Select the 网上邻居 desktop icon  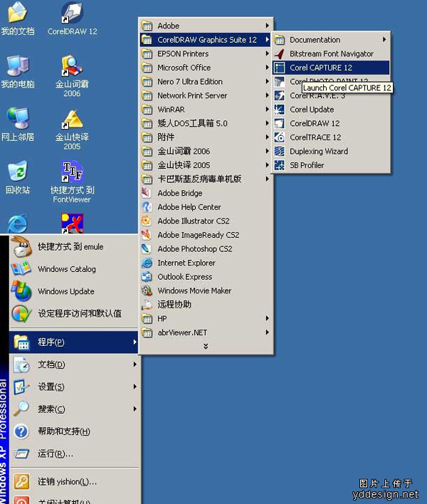18,118
